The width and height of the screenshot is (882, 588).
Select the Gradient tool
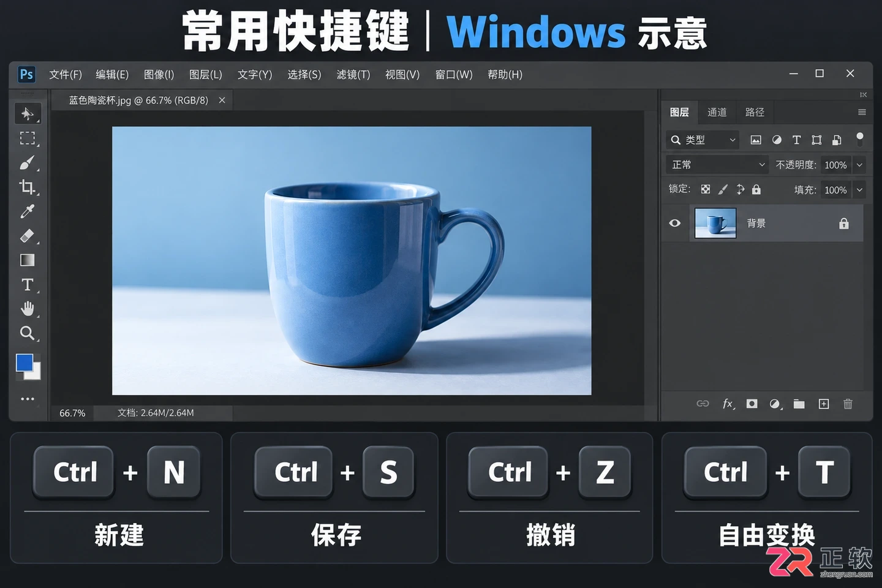point(27,260)
